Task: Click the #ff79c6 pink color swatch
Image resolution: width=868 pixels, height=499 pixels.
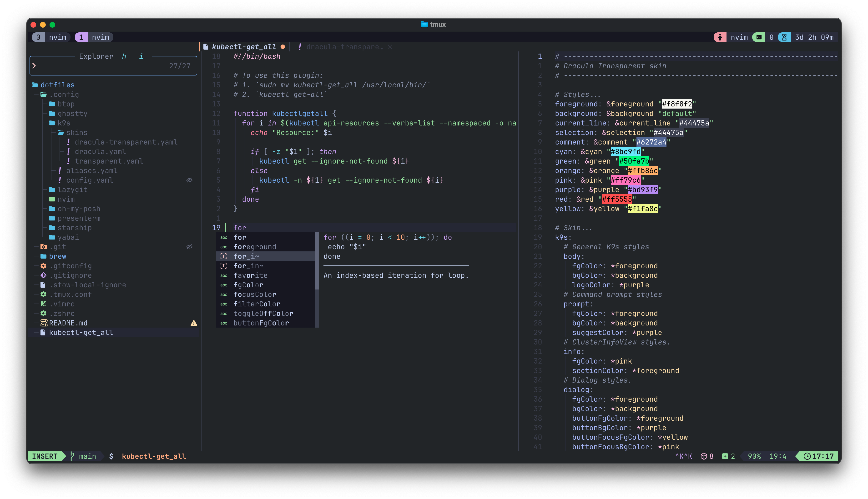Action: pyautogui.click(x=625, y=180)
